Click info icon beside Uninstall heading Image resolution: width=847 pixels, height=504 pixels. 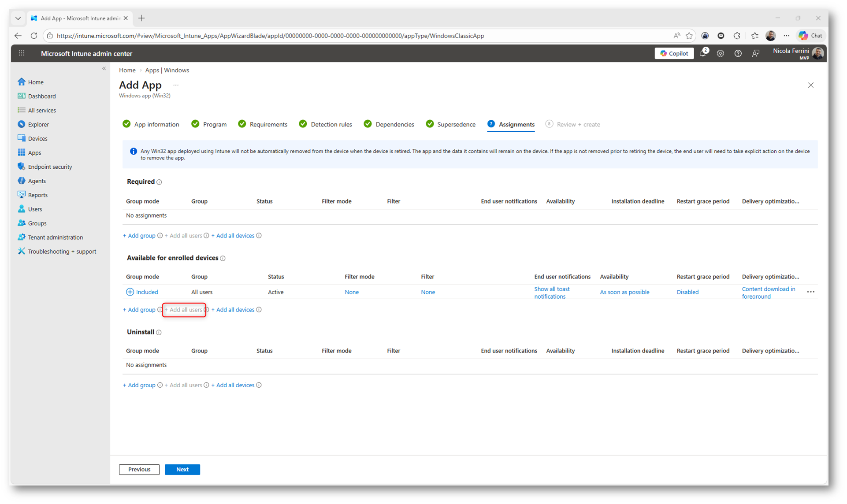pos(159,333)
